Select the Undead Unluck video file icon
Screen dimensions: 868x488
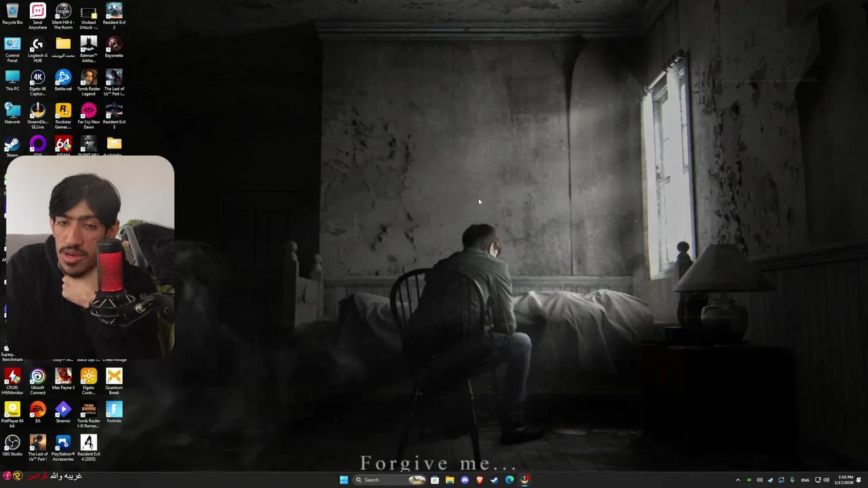click(88, 16)
